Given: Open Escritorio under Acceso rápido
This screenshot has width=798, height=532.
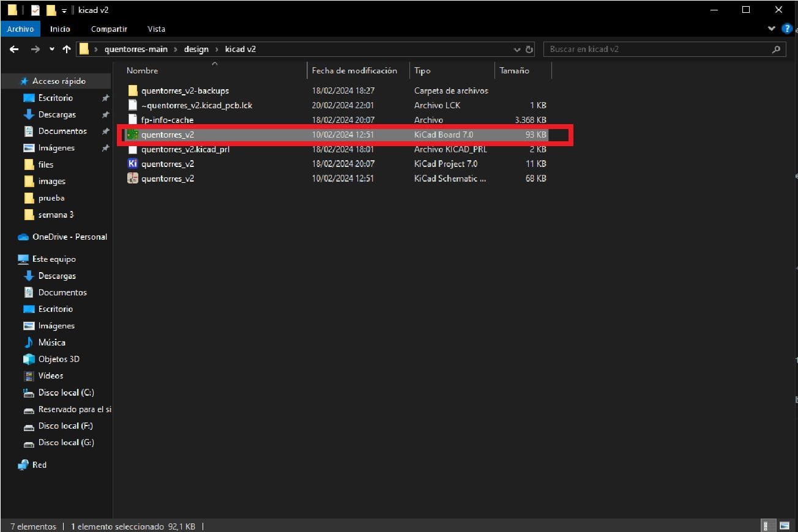Looking at the screenshot, I should (48, 98).
